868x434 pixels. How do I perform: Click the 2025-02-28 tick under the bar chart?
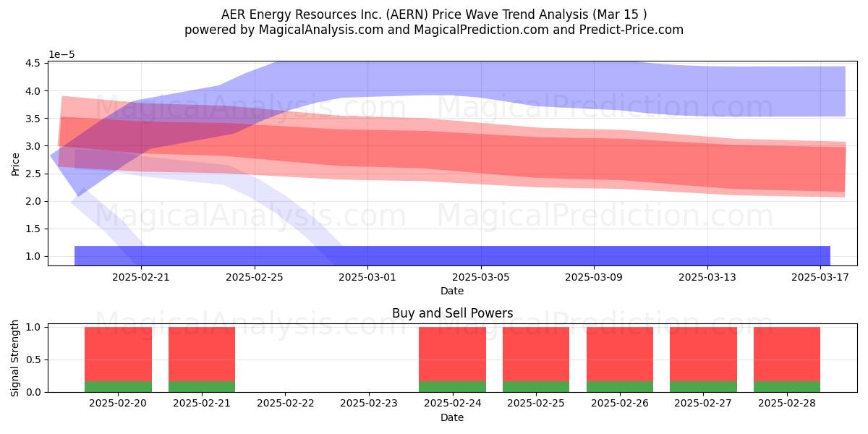pyautogui.click(x=787, y=404)
